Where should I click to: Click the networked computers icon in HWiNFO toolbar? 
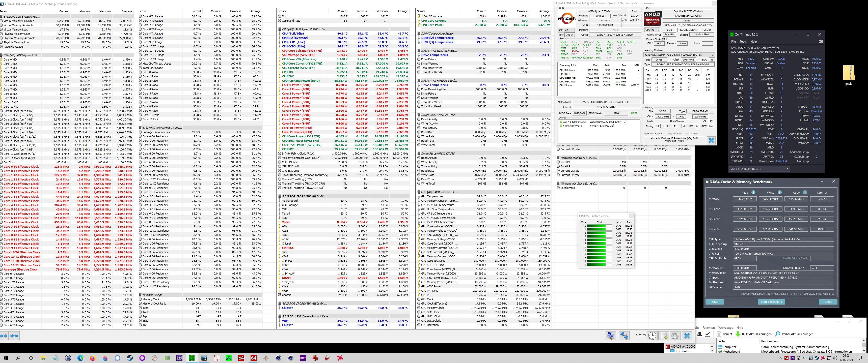(x=624, y=336)
